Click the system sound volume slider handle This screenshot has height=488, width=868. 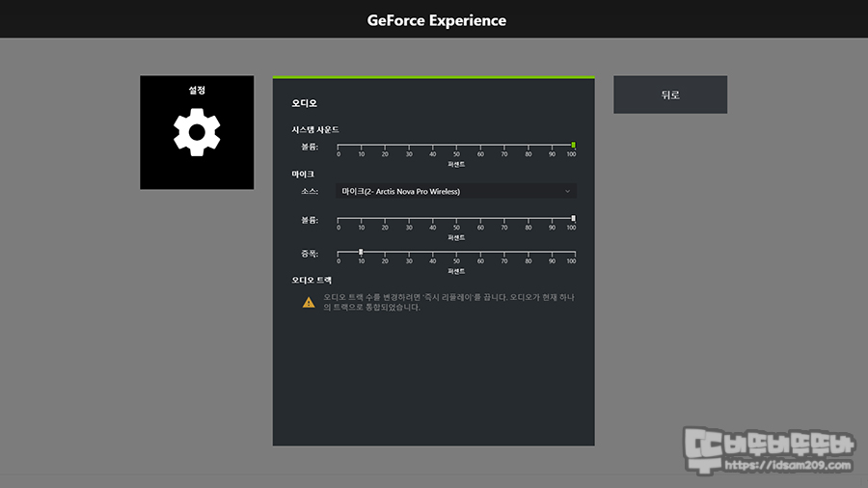coord(573,145)
